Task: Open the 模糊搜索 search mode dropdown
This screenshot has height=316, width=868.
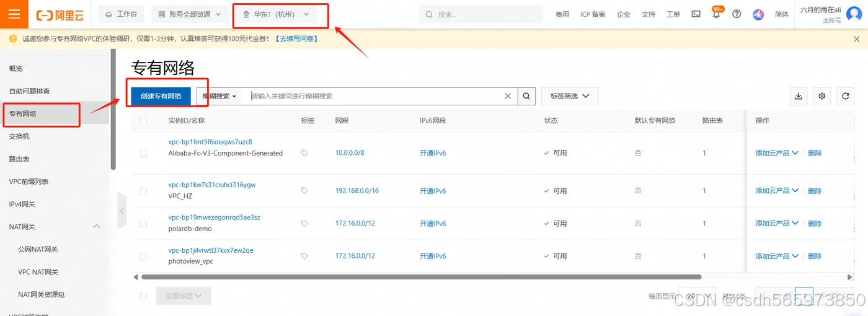Action: click(219, 96)
